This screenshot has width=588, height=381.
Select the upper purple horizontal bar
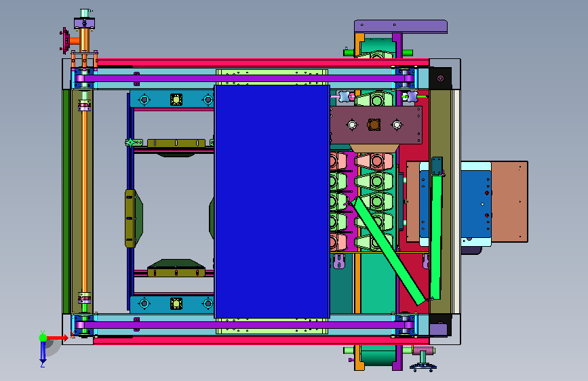(x=245, y=79)
